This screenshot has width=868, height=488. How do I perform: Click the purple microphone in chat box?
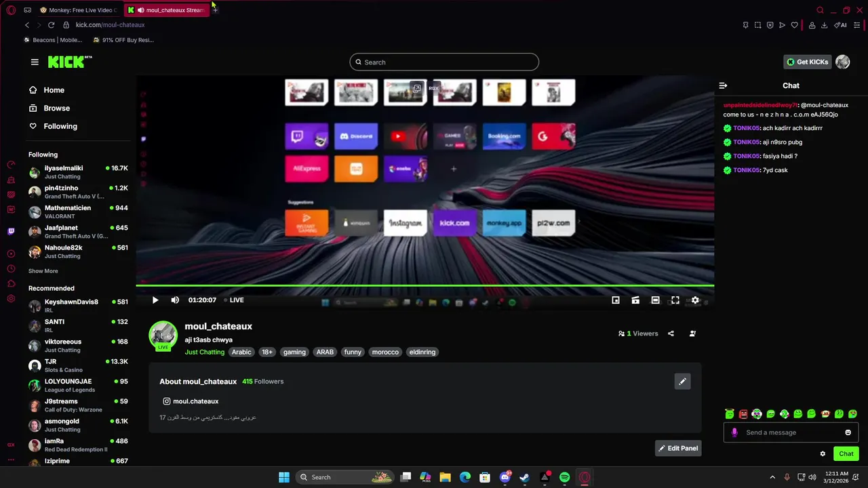[x=734, y=432]
